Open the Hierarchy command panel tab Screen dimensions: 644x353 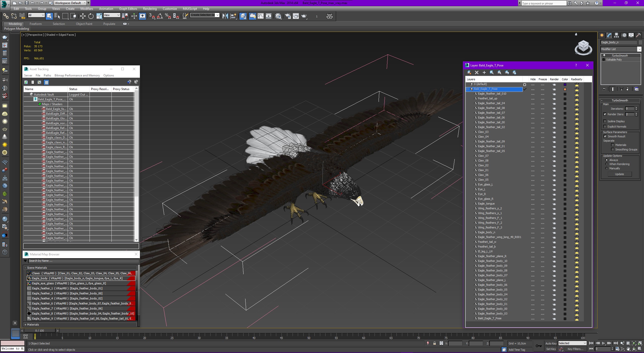616,35
